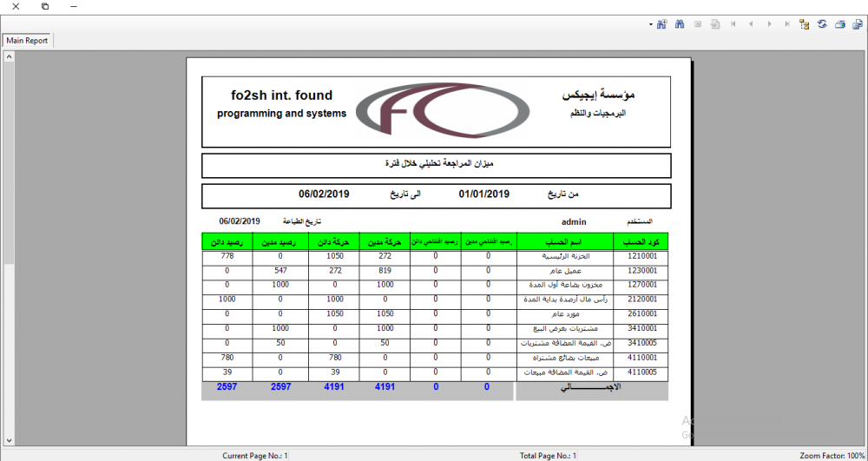Viewport: 868px width, 461px height.
Task: Click the 'fo2sh int. found' heading
Action: point(282,95)
